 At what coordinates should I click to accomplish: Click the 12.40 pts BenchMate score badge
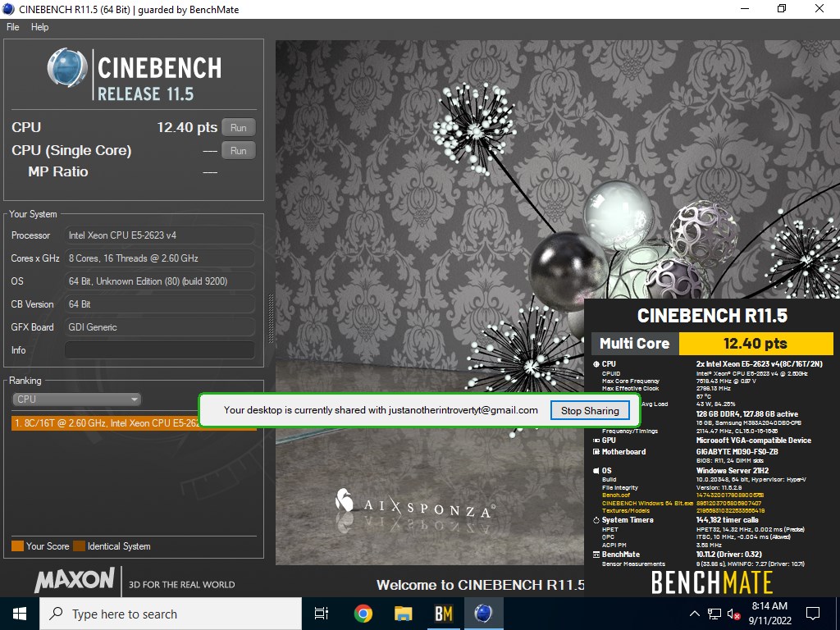pos(756,344)
